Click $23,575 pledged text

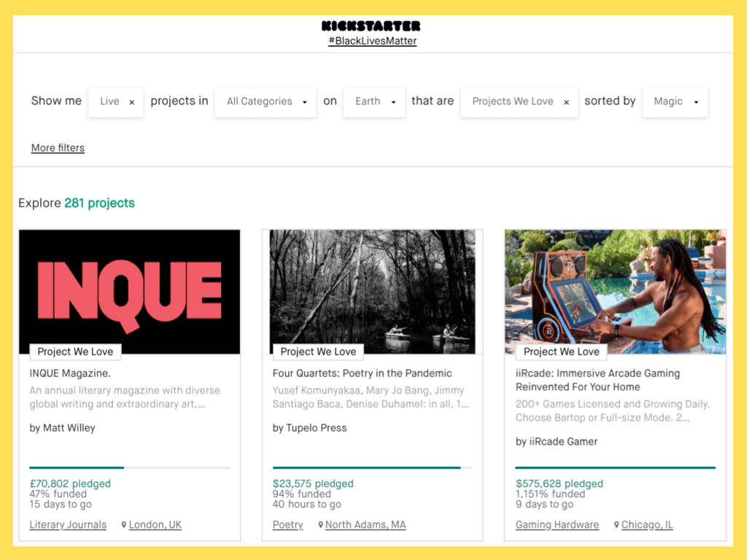pos(313,483)
